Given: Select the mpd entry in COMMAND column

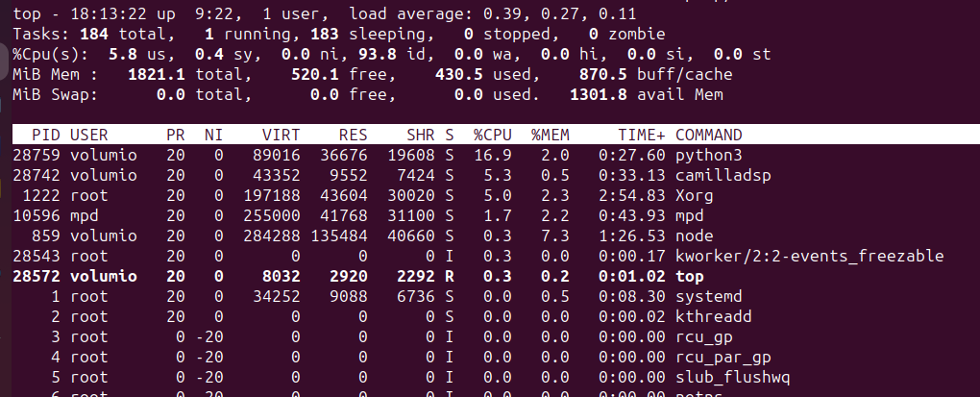Looking at the screenshot, I should tap(690, 215).
